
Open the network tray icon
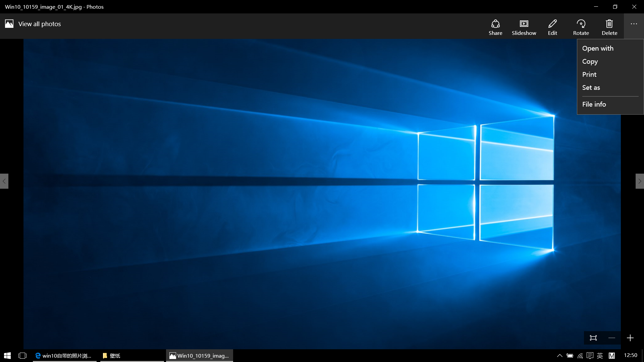pos(580,356)
